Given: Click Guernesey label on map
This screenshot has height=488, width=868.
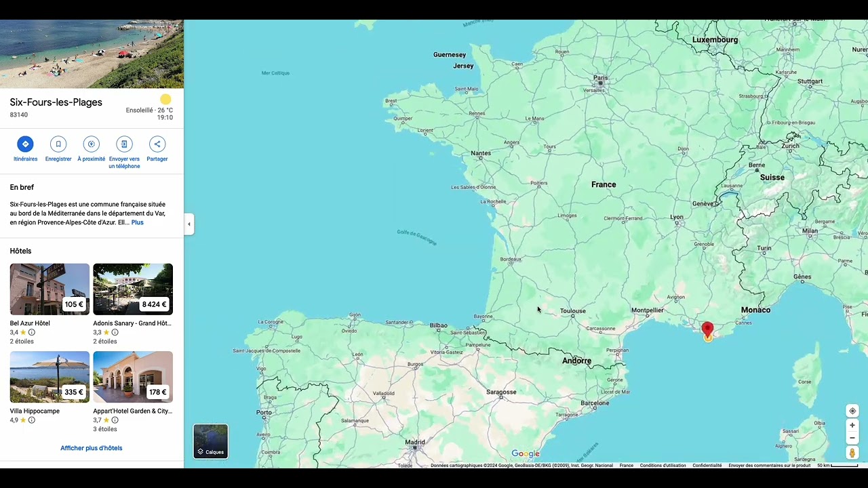Looking at the screenshot, I should coord(450,55).
